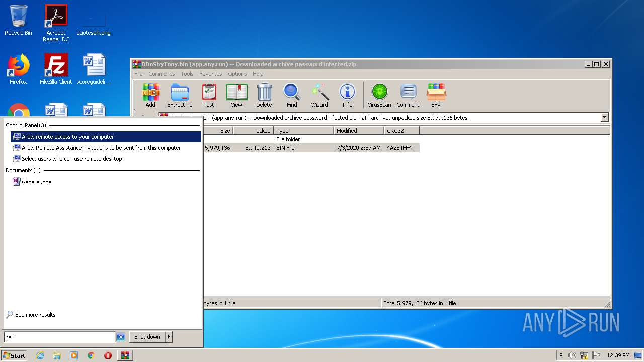Open Shut down options arrow
The height and width of the screenshot is (362, 644).
[169, 337]
